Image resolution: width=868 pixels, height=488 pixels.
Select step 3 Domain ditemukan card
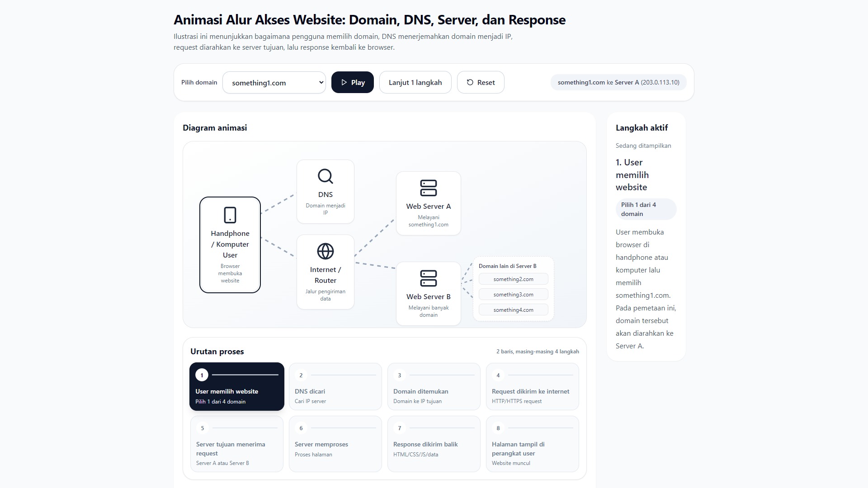pyautogui.click(x=434, y=387)
